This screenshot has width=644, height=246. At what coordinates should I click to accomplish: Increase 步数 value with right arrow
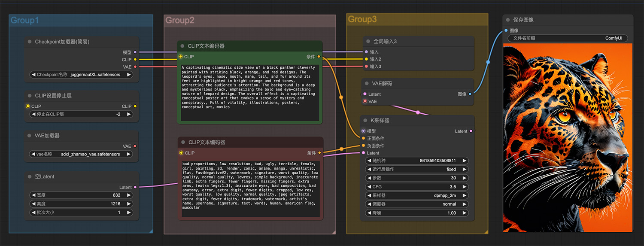pyautogui.click(x=465, y=178)
